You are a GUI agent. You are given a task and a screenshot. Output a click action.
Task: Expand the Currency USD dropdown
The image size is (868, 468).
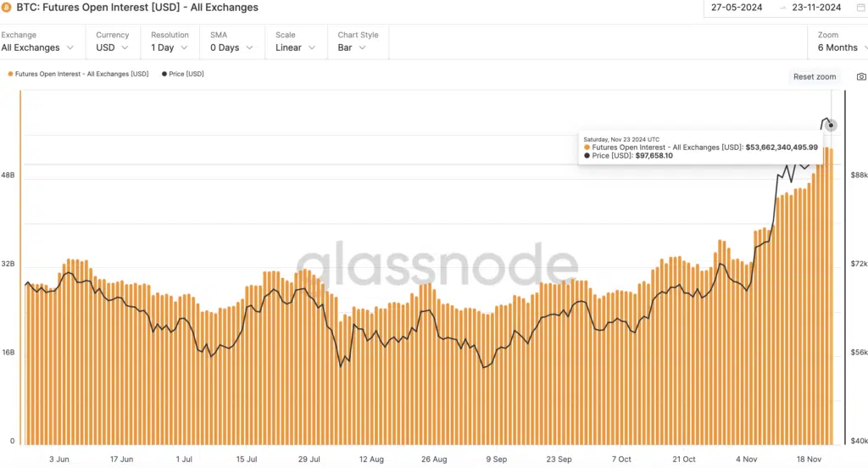(x=112, y=47)
